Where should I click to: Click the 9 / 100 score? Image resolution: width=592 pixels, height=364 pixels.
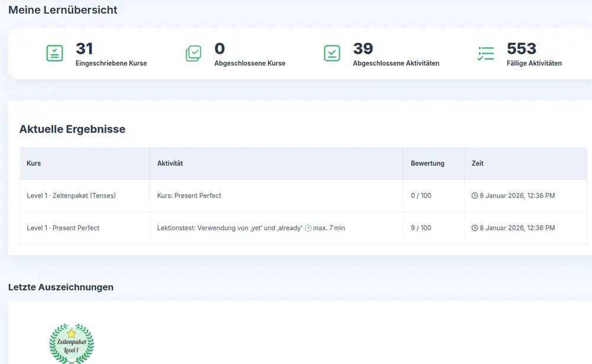coord(421,228)
